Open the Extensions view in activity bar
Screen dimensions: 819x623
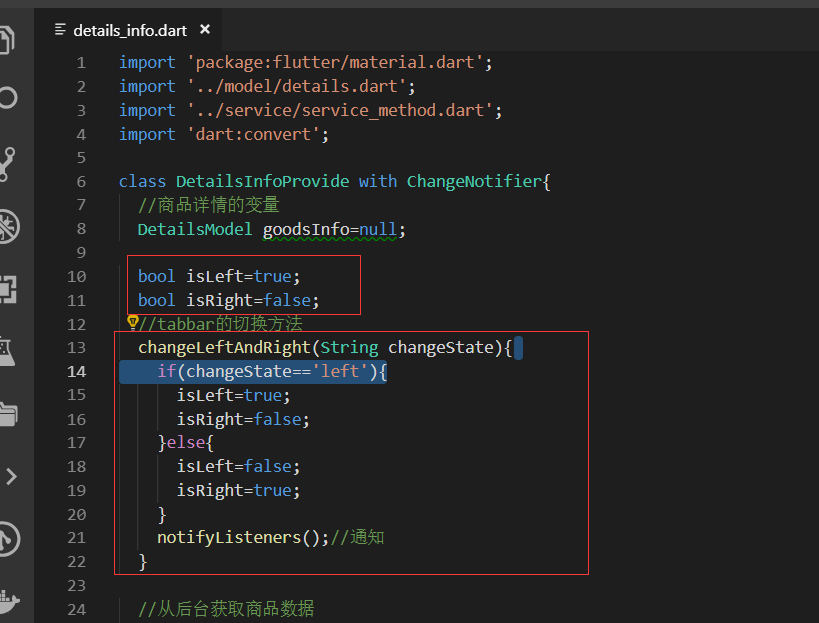point(8,290)
